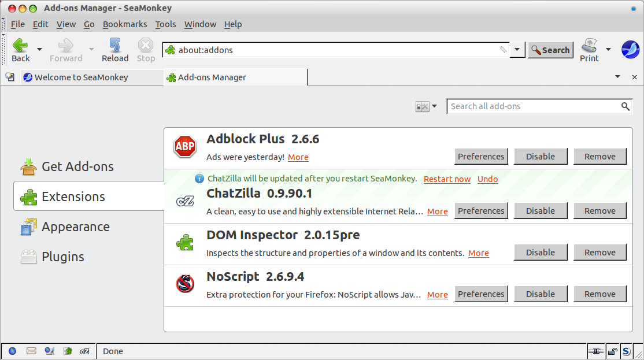644x360 pixels.
Task: Click the about:addons location bar
Action: 336,50
